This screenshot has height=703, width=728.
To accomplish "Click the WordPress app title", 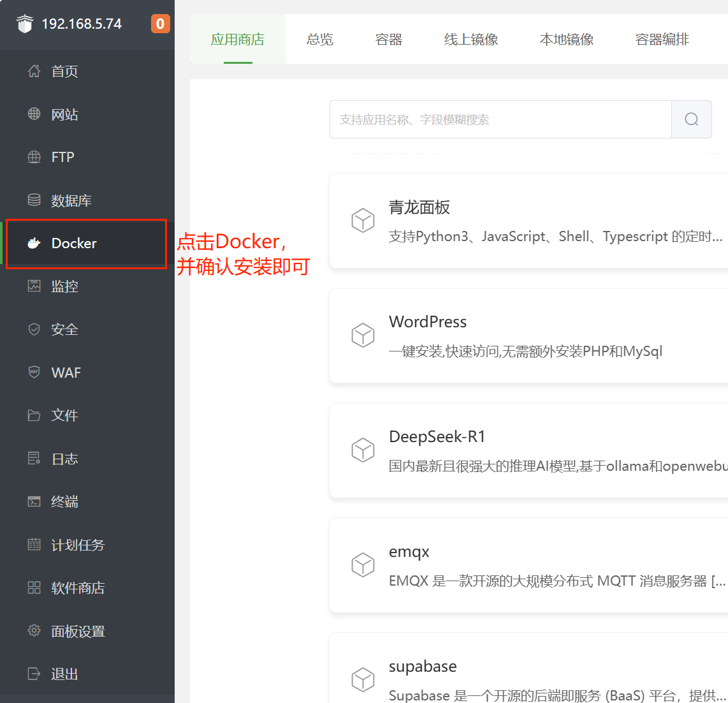I will tap(428, 322).
